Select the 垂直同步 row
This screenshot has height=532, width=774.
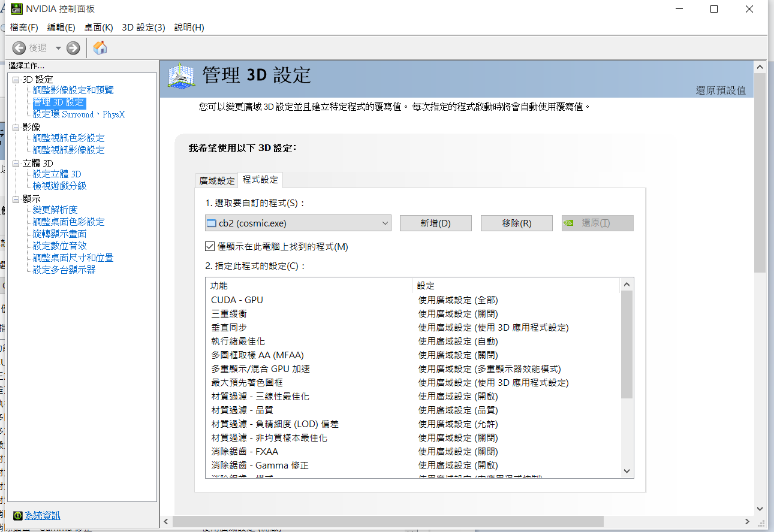[414, 327]
